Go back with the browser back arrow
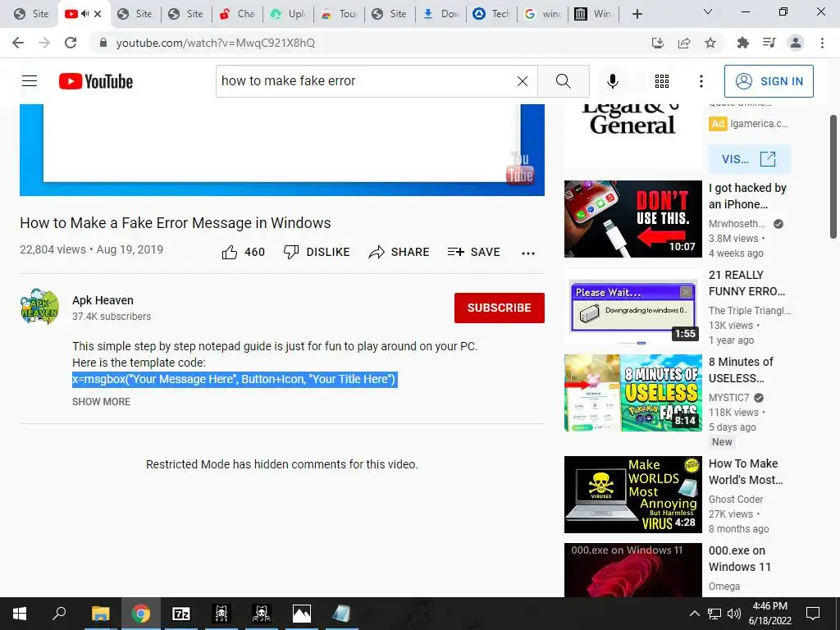Viewport: 840px width, 630px height. tap(18, 43)
